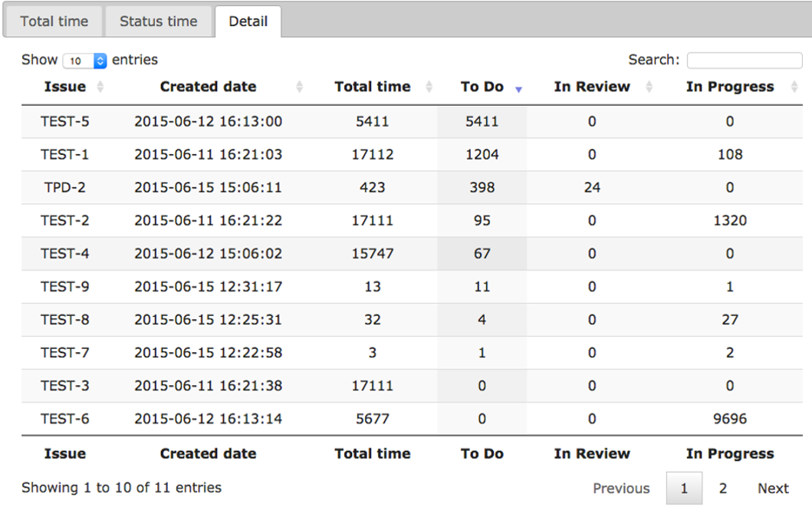Click the footer Created date label
This screenshot has width=812, height=514.
tap(209, 453)
